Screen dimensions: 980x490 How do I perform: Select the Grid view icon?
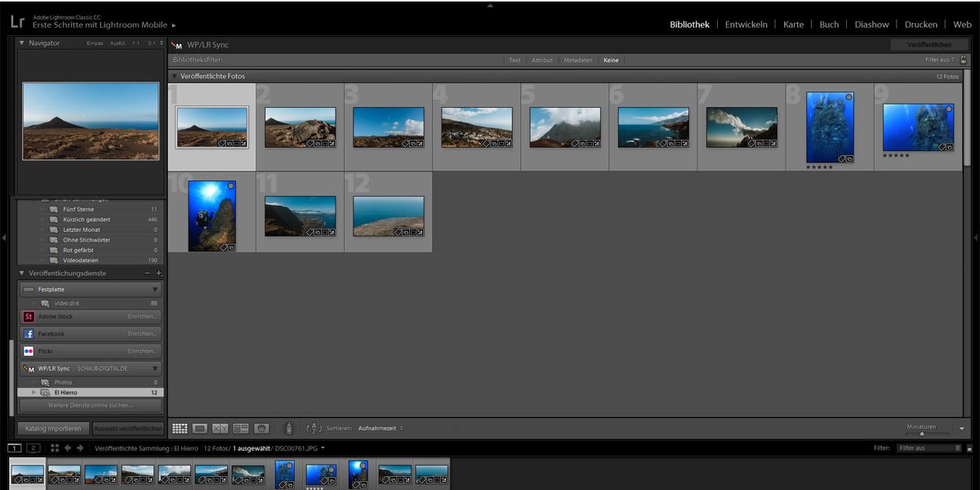tap(180, 428)
